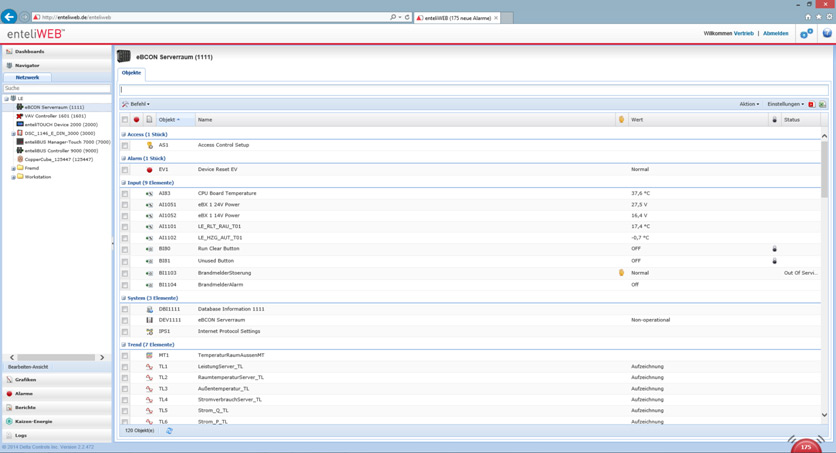
Task: Open the Berichte sidebar section
Action: [57, 408]
